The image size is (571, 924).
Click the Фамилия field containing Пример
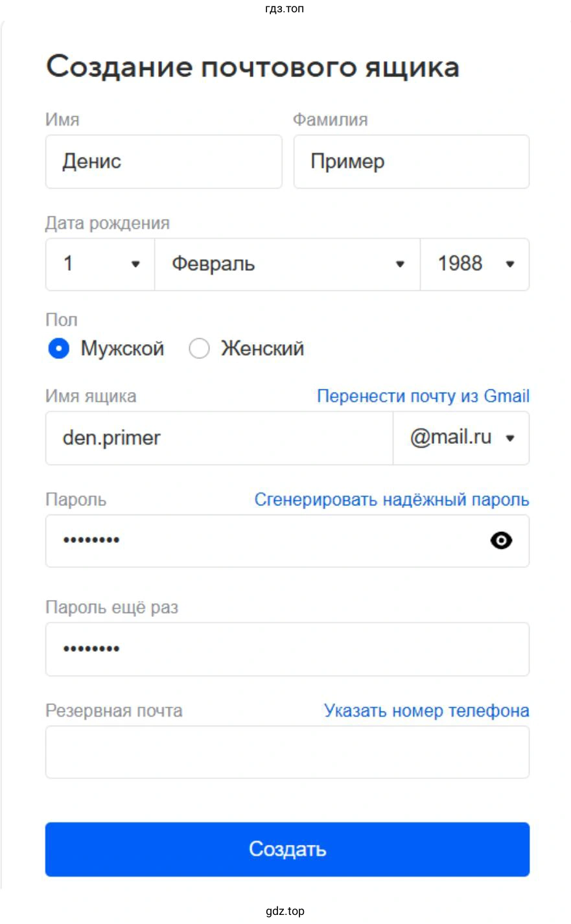pos(411,161)
